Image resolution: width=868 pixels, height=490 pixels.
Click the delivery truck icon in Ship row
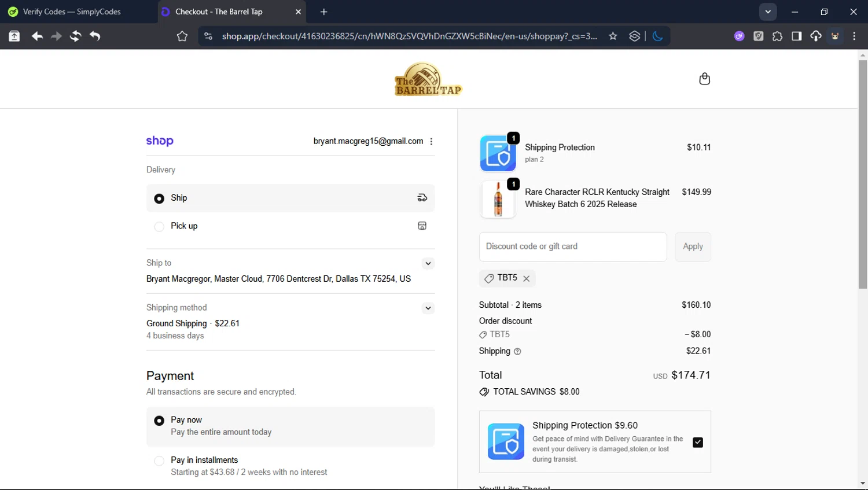(x=422, y=198)
